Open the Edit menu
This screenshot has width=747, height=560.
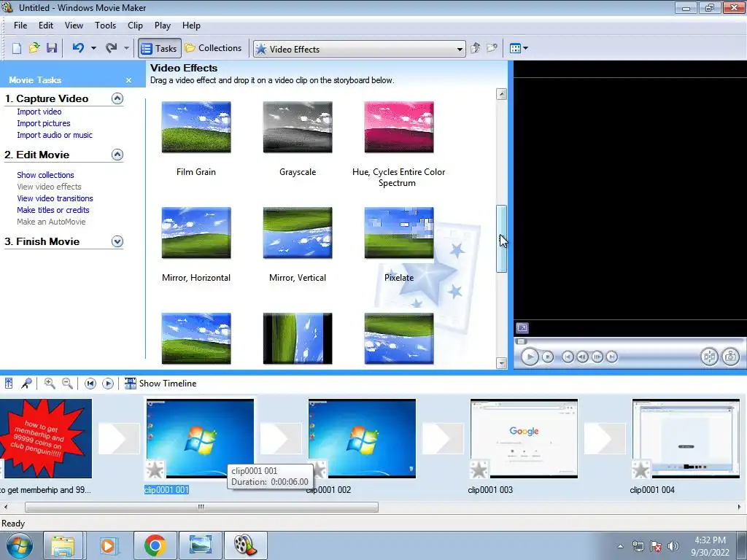[46, 26]
